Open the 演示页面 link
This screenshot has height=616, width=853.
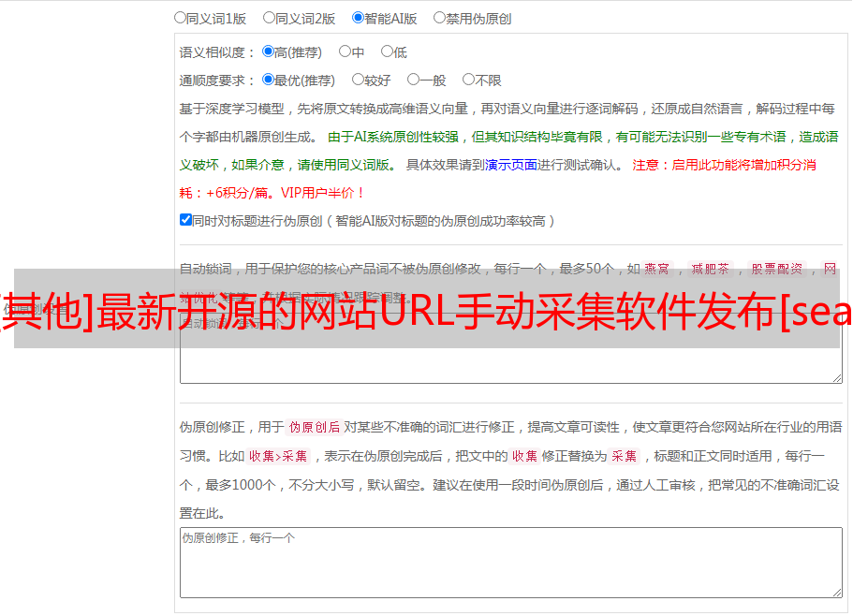511,165
